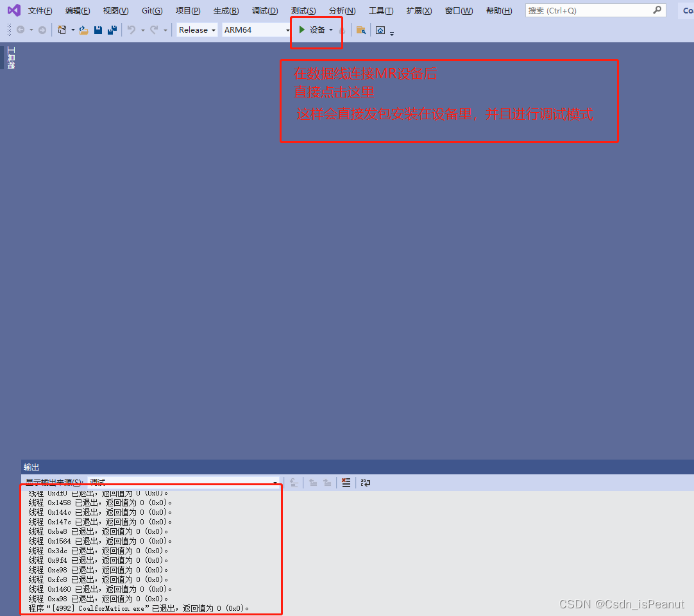
Task: Click the green start 设备 button
Action: 312,29
